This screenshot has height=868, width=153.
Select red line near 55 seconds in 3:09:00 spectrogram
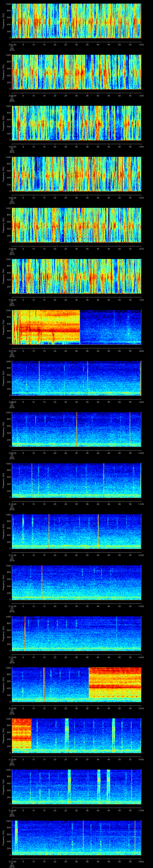point(130,429)
